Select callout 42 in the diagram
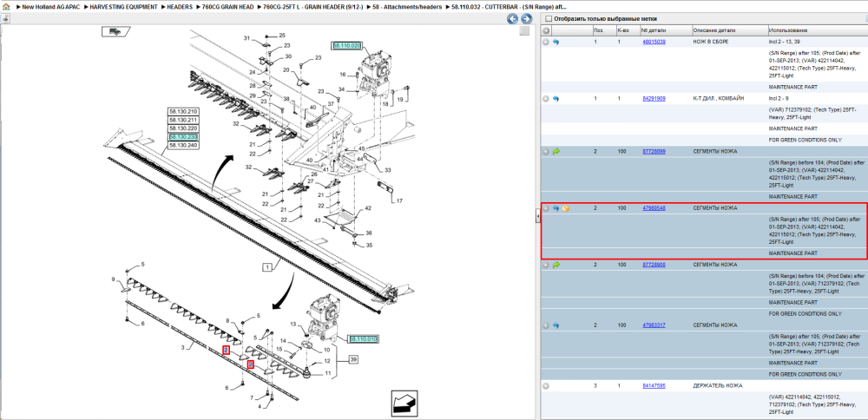 367,208
